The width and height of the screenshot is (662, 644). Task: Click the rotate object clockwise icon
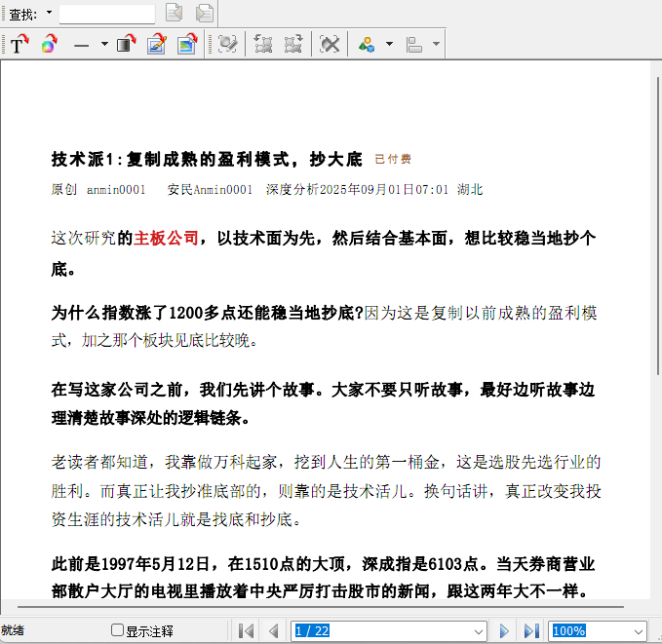pos(293,44)
